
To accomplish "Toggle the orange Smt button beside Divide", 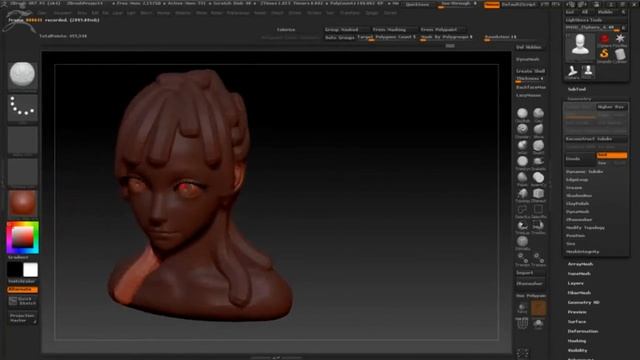I will coord(611,155).
